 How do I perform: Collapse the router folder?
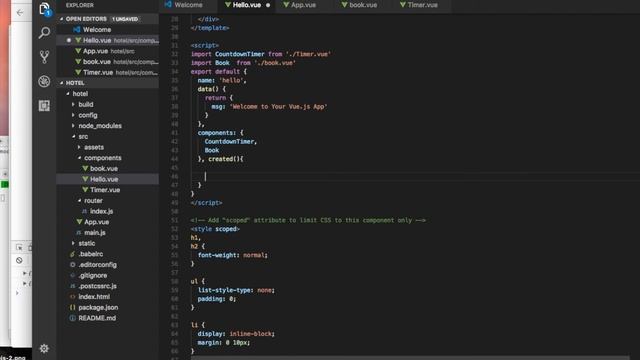[x=79, y=200]
